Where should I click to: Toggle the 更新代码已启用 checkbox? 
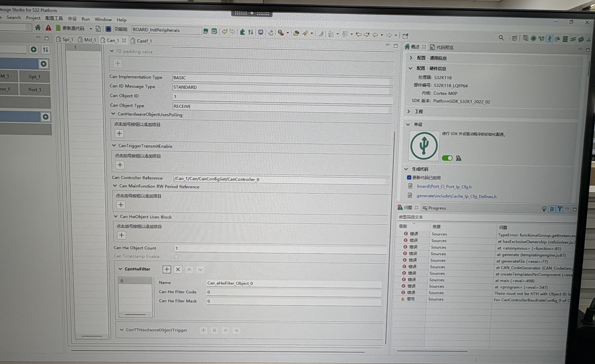coord(409,177)
